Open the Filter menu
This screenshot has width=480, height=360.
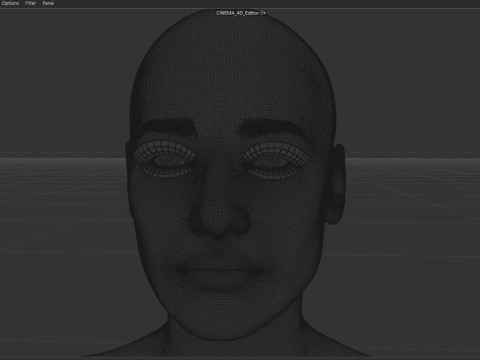30,3
